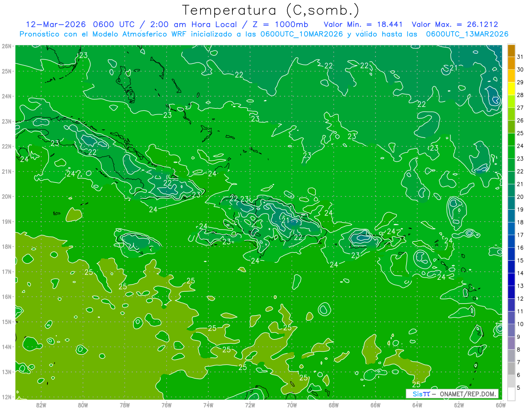
Task: Click the 25N latitude label
Action: click(x=6, y=71)
